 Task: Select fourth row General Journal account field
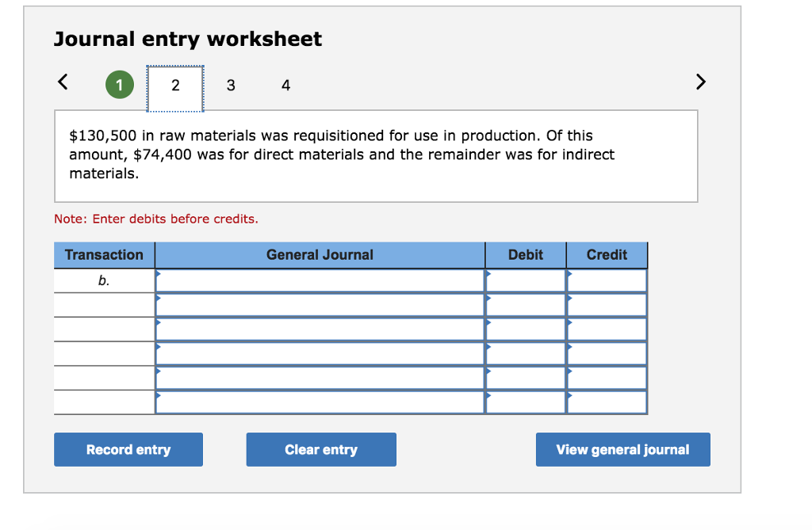320,353
